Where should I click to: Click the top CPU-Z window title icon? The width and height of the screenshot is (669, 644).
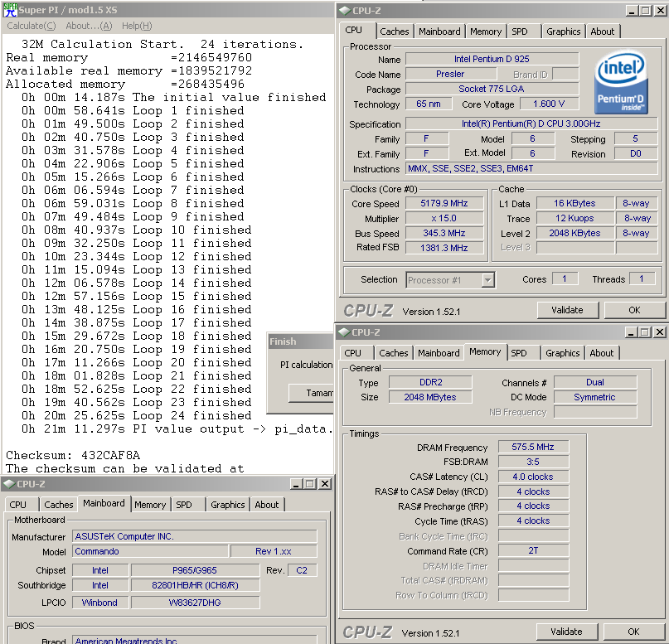pyautogui.click(x=345, y=11)
